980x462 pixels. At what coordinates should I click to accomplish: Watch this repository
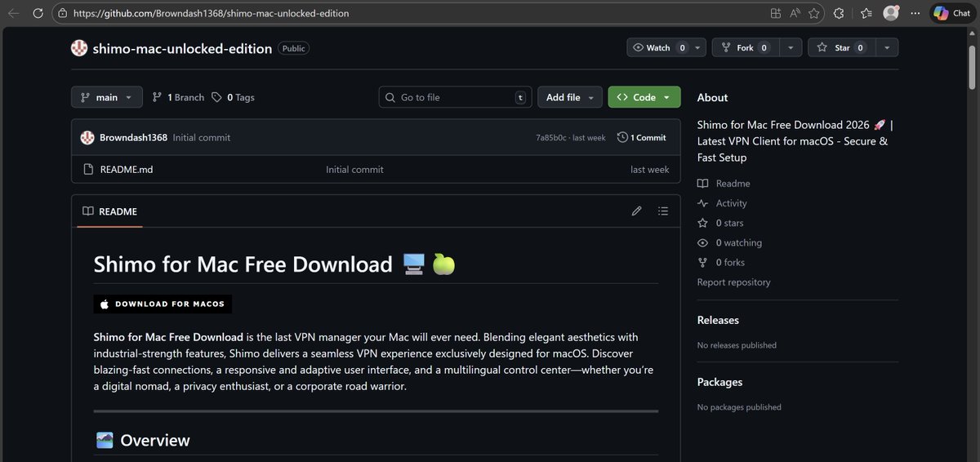pos(658,48)
